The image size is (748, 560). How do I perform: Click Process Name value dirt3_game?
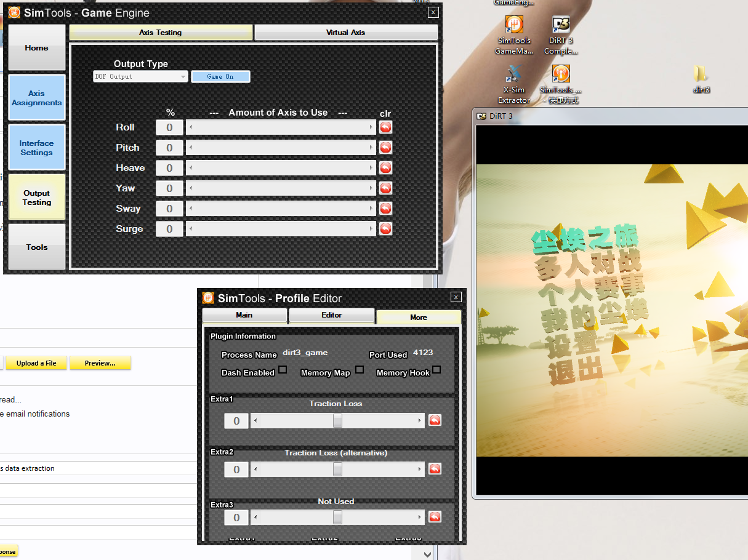(x=305, y=353)
